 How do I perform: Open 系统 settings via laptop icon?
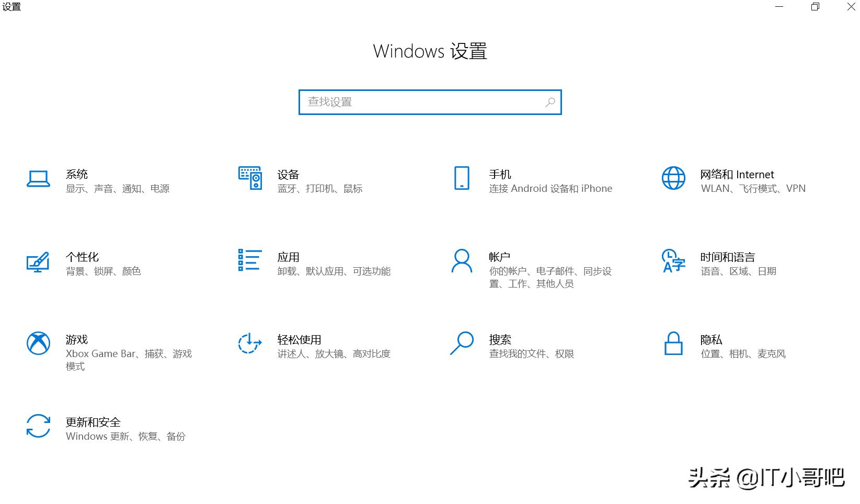click(x=38, y=178)
